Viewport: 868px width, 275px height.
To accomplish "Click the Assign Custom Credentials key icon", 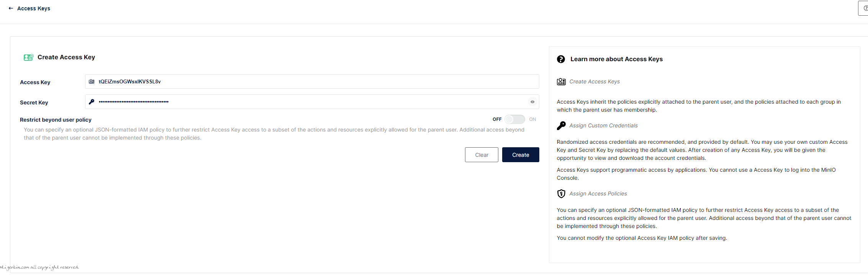I will coord(561,125).
